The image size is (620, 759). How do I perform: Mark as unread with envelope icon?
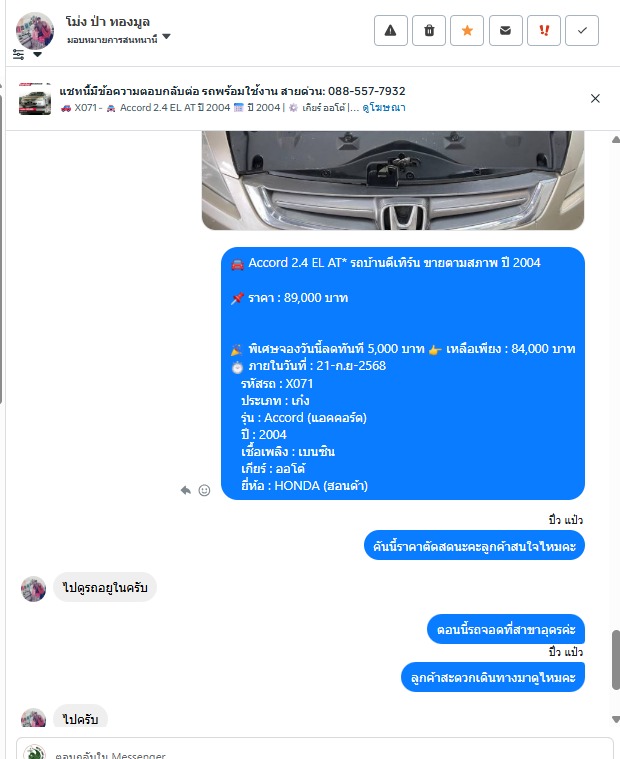click(x=505, y=30)
